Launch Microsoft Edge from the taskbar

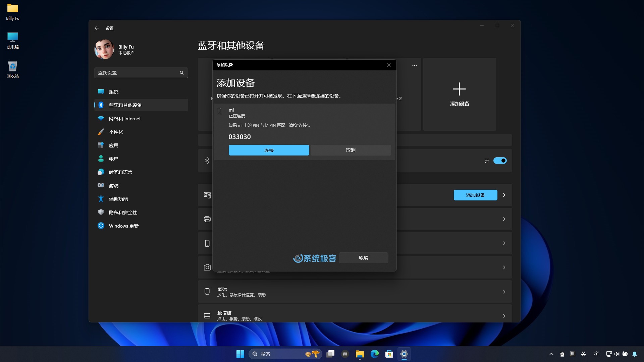pos(374,354)
